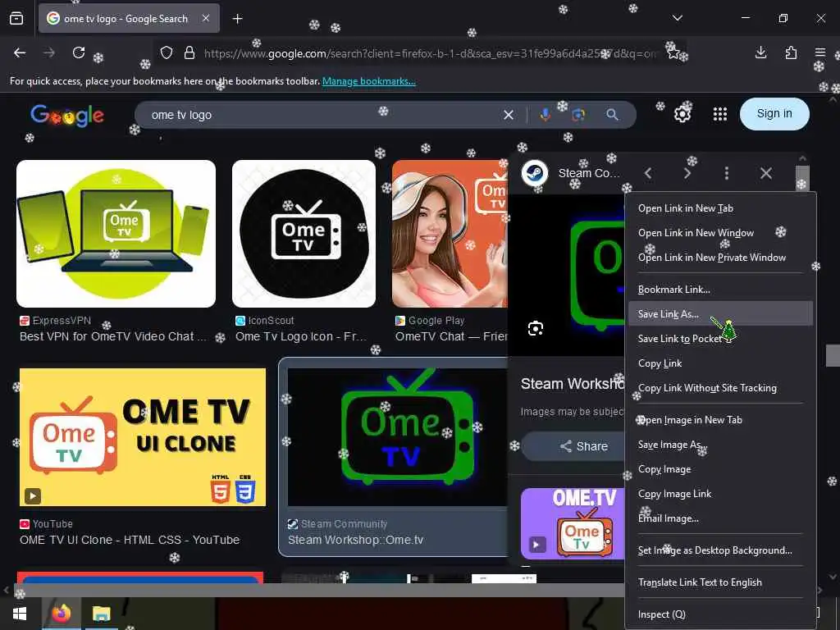840x630 pixels.
Task: Choose Copy Link Without Site Tracking
Action: click(720, 388)
